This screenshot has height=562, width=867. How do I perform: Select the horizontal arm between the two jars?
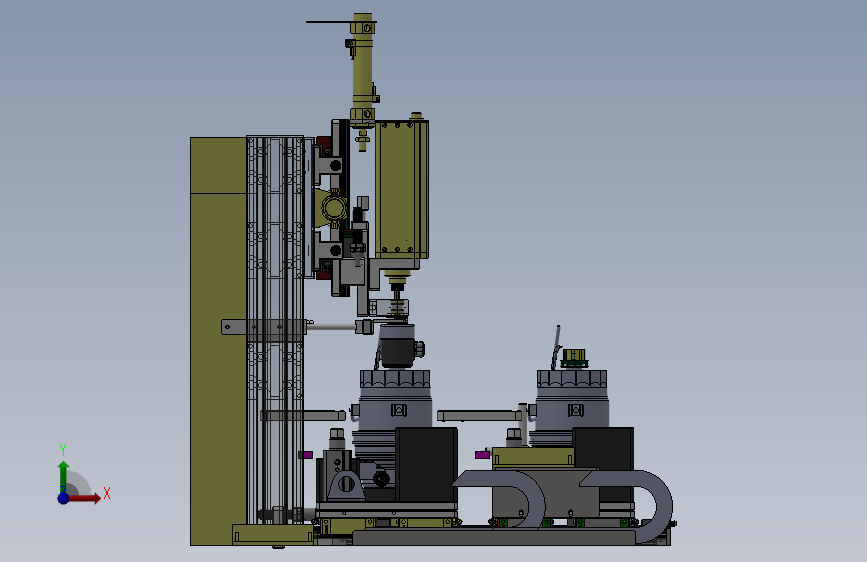[477, 415]
